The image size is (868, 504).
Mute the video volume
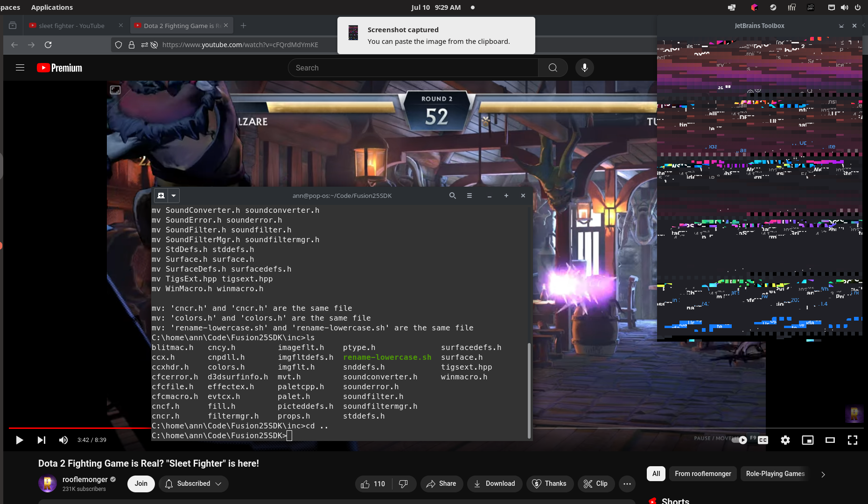pos(63,440)
